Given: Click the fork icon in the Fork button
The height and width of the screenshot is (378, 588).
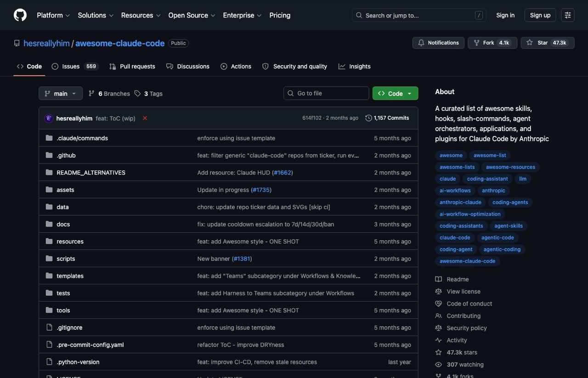Looking at the screenshot, I should [476, 43].
